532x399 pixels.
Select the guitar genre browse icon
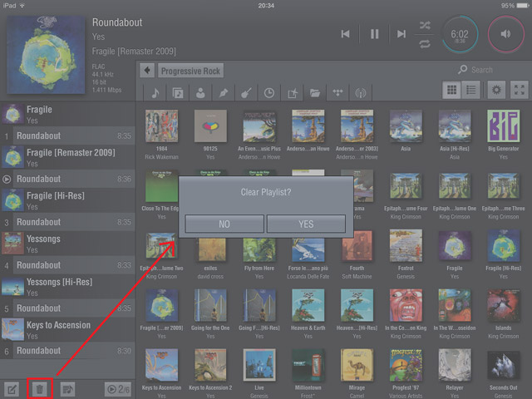click(247, 93)
